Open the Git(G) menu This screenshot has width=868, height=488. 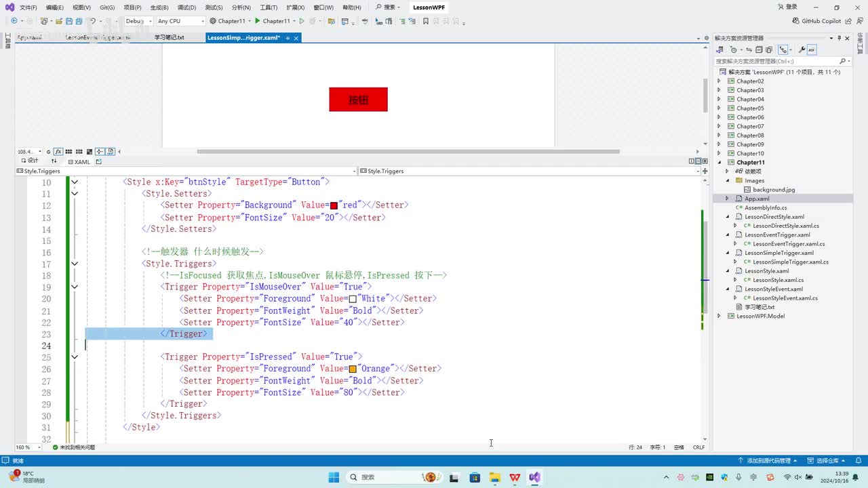[x=107, y=7]
